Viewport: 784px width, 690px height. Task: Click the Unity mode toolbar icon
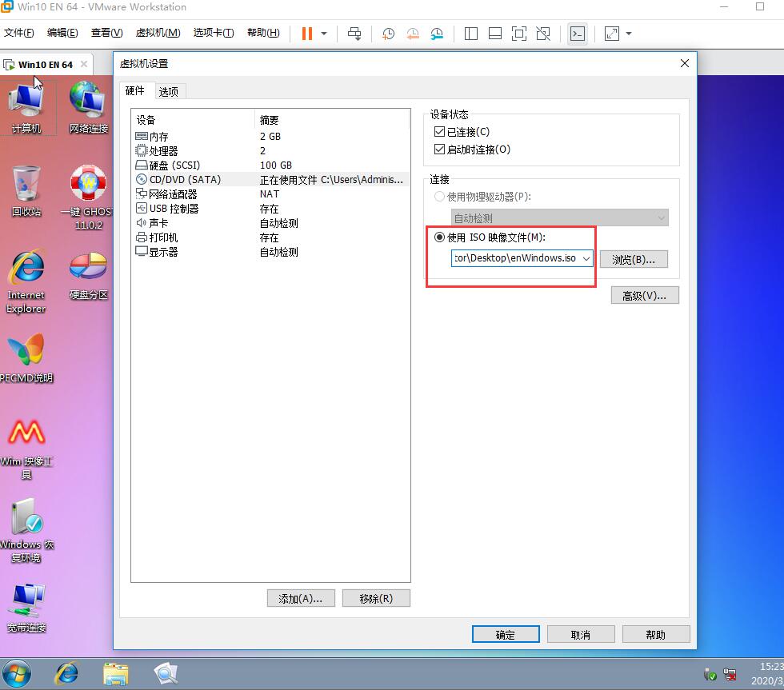543,34
